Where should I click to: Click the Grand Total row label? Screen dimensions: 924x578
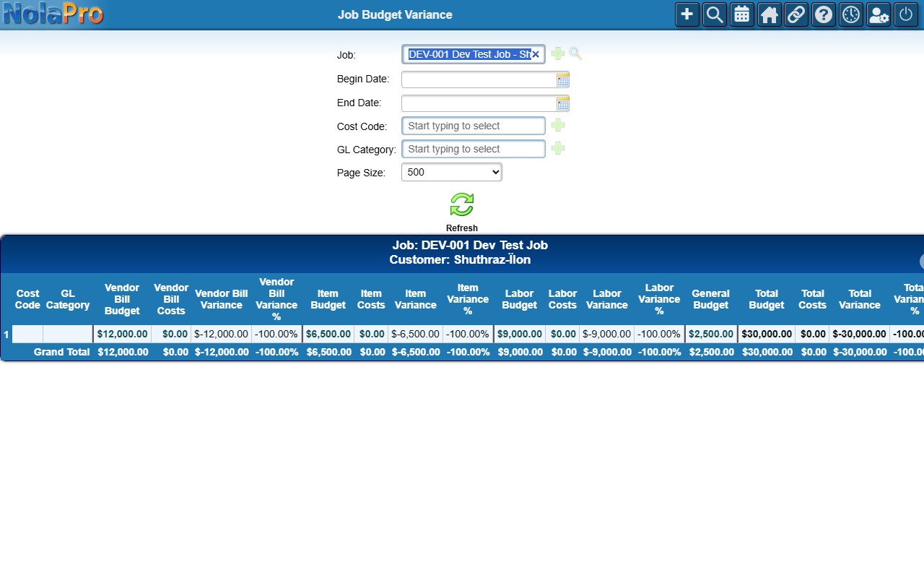tap(62, 352)
